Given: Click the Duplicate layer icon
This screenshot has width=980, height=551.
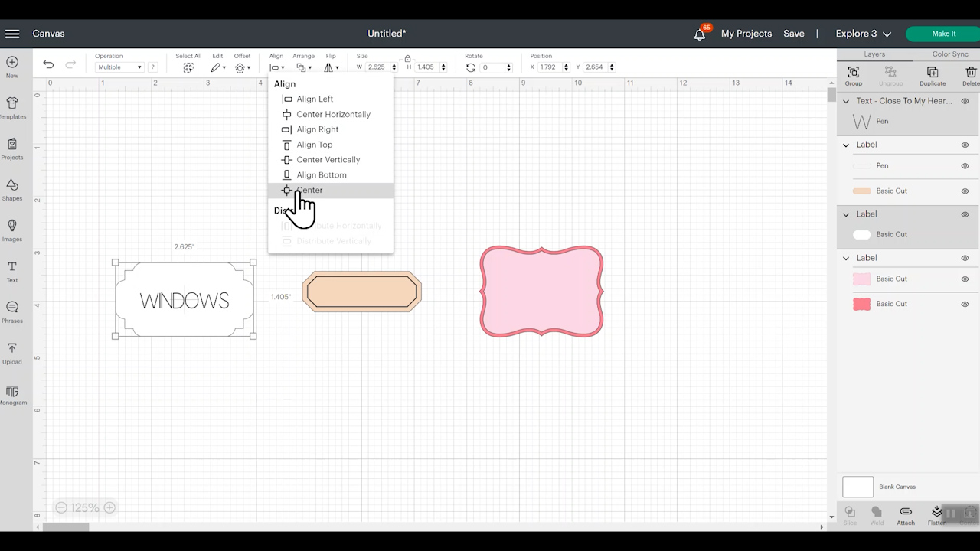Looking at the screenshot, I should coord(933,72).
